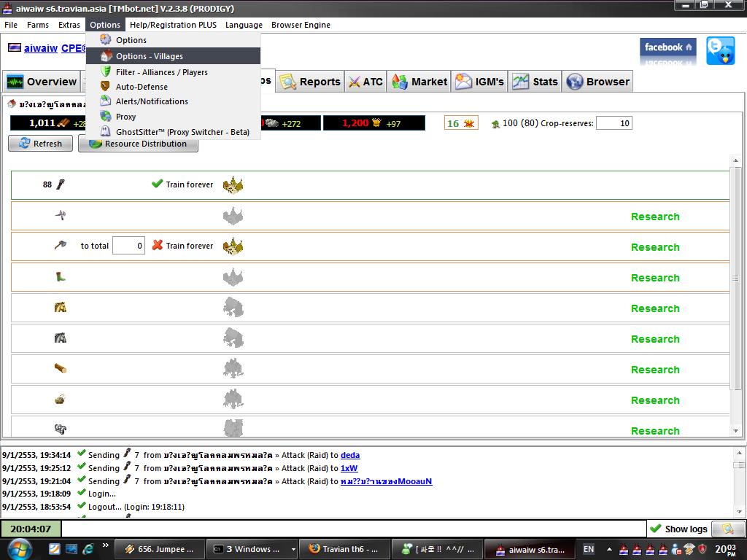Image resolution: width=747 pixels, height=560 pixels.
Task: Click greyed stable icon in Teutonic knight row
Action: [233, 338]
